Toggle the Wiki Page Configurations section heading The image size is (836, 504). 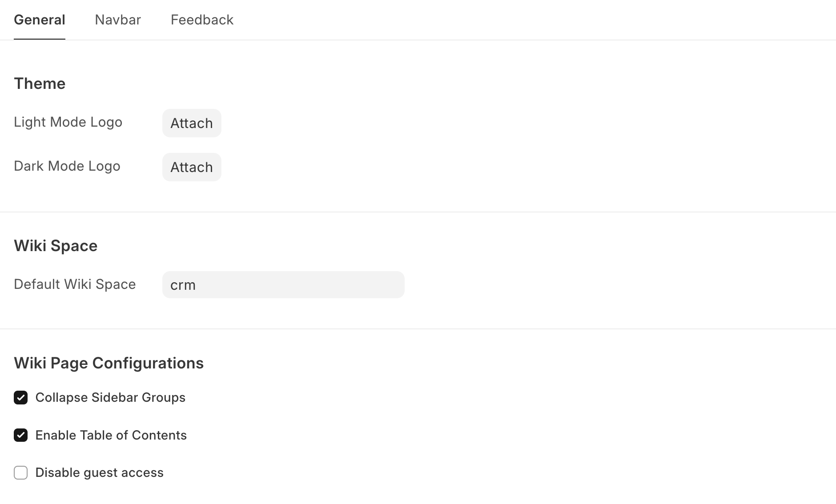(109, 363)
